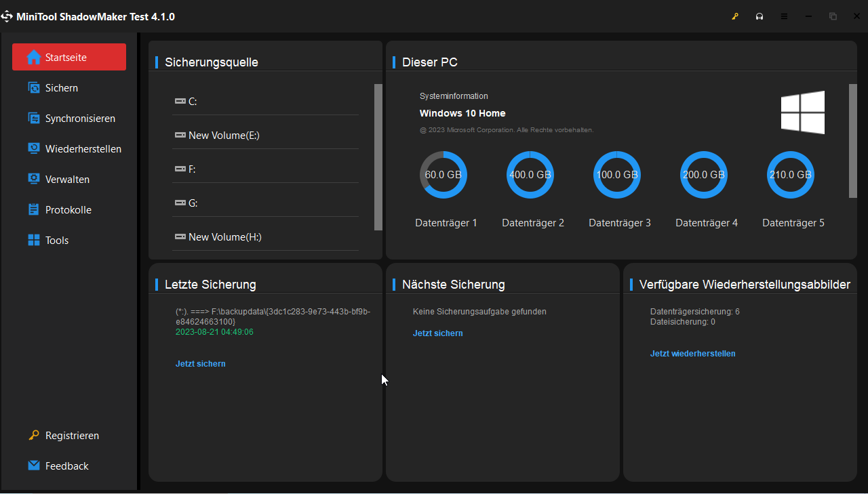Click the Datenträger 5 210.0 GB ring
The width and height of the screenshot is (868, 494).
coord(791,175)
